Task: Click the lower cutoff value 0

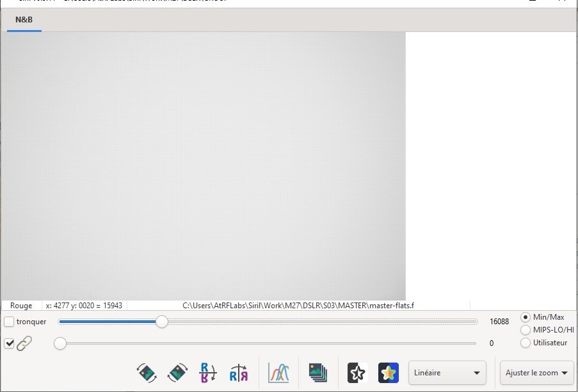Action: [492, 343]
